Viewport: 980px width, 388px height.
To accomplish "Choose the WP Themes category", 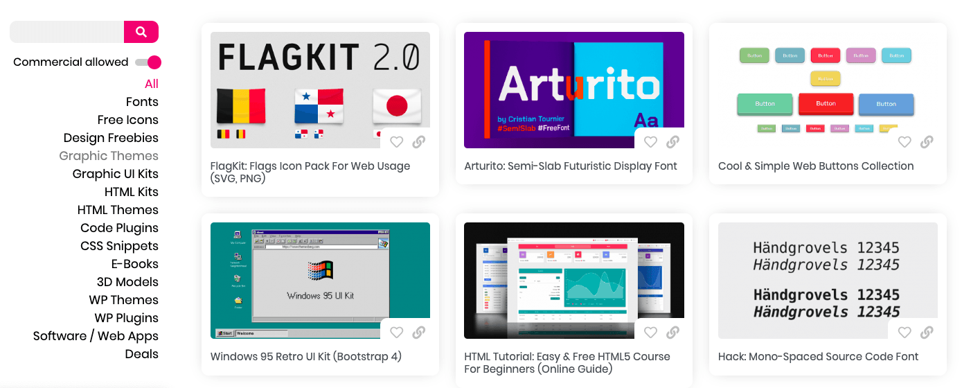I will 123,300.
